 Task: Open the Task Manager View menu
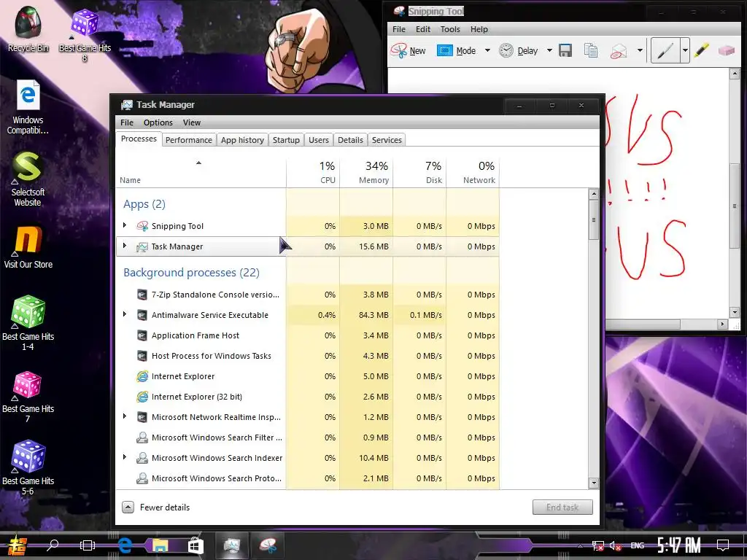(192, 122)
